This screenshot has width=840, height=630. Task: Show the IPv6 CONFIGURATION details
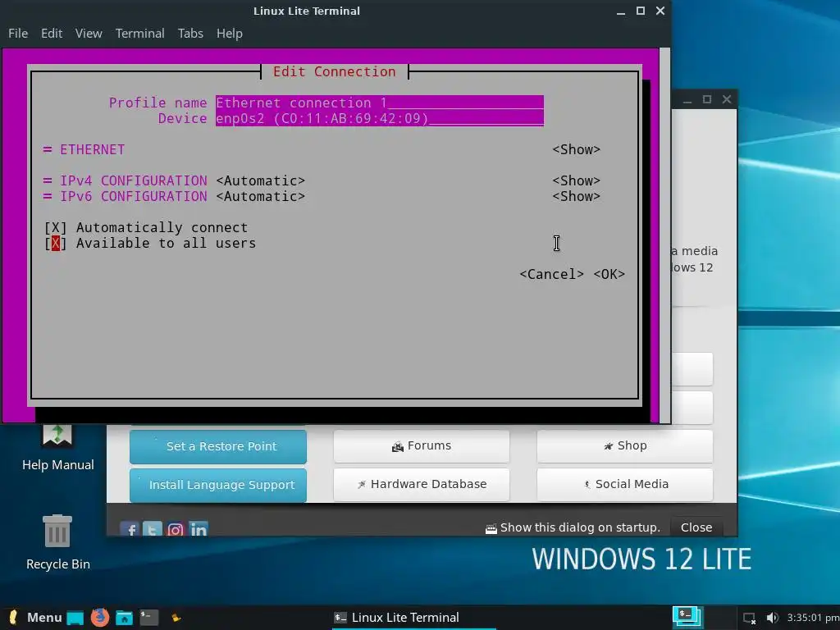pos(577,196)
